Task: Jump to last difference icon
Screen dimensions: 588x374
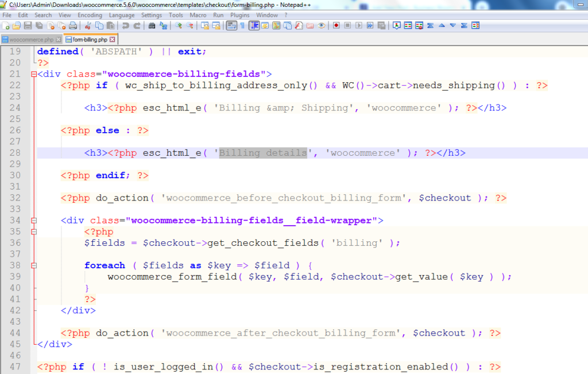Action: coord(464,25)
